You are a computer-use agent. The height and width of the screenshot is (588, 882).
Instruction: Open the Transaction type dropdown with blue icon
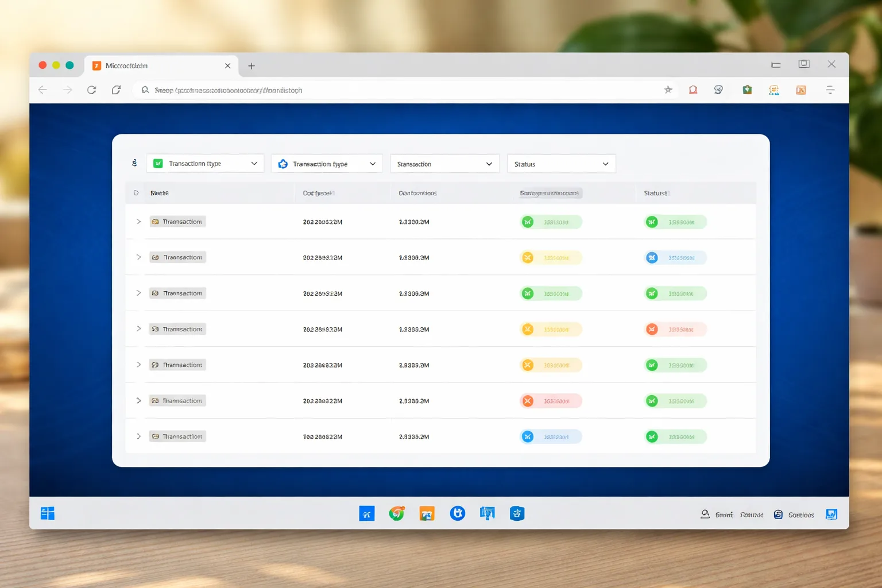pos(327,164)
